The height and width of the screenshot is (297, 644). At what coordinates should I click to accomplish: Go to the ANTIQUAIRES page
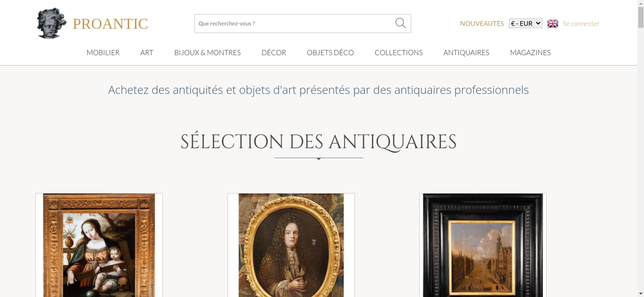466,52
